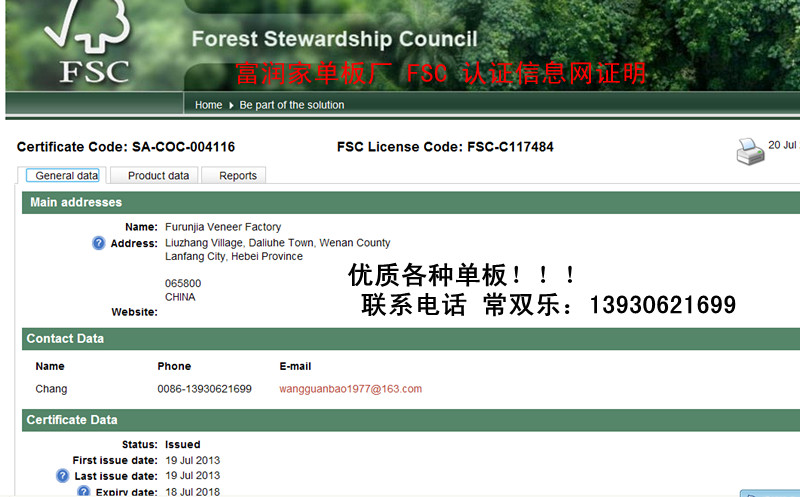
Task: Click the printer icon
Action: (750, 150)
